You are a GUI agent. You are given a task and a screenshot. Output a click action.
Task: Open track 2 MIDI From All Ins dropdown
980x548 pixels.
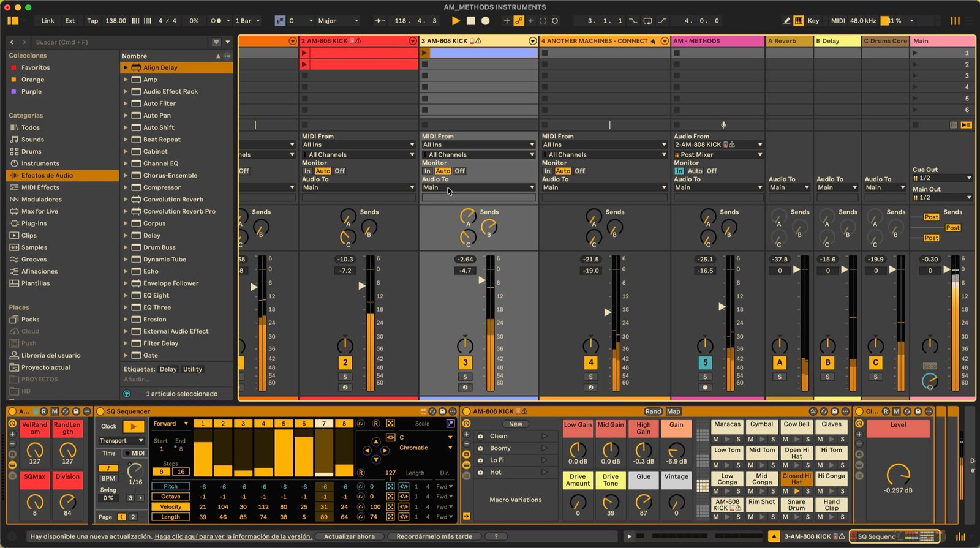359,145
